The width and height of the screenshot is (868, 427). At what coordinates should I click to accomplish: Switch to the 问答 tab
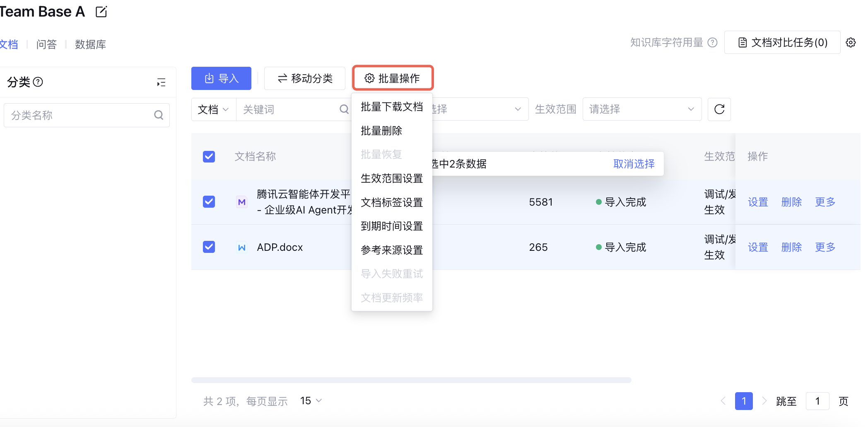(x=46, y=44)
